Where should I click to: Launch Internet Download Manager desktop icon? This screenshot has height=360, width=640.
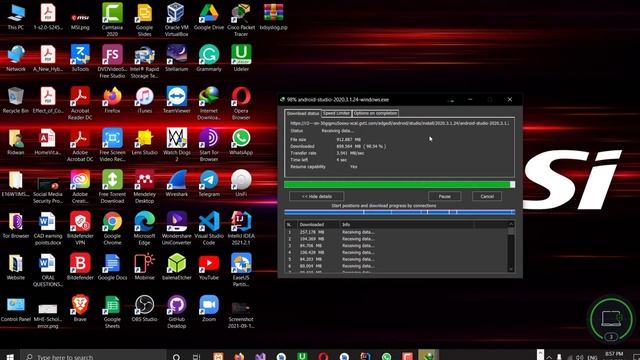point(209,103)
